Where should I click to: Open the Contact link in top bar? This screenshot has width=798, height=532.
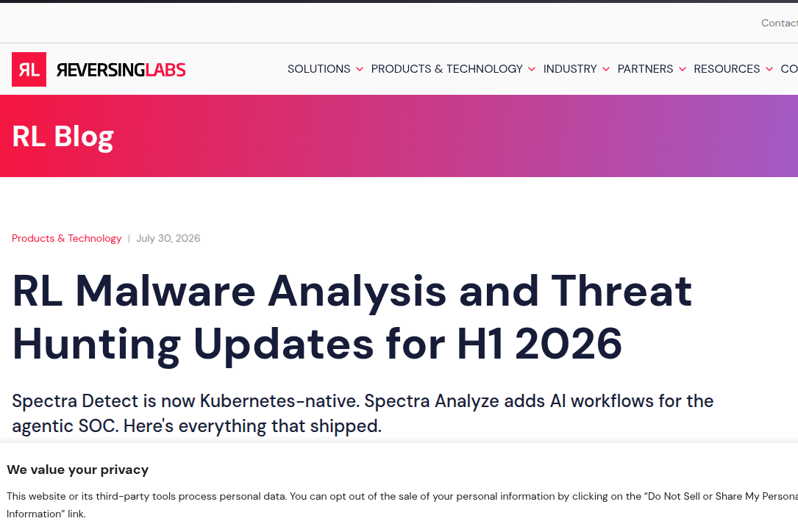click(779, 23)
